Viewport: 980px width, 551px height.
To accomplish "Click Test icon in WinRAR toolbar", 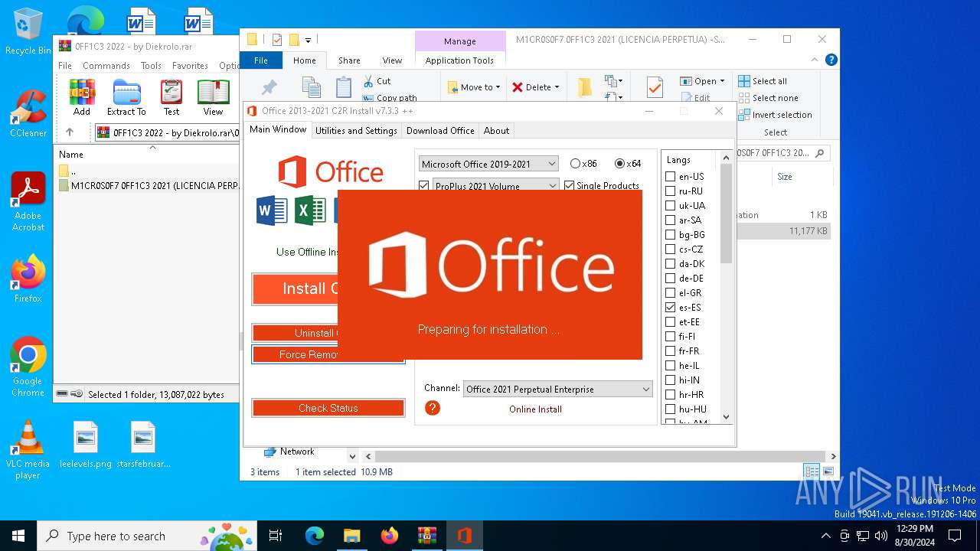I will pos(171,97).
